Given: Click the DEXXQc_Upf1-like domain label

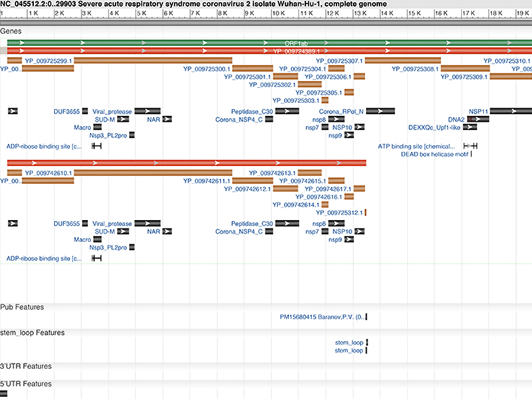Looking at the screenshot, I should (434, 127).
